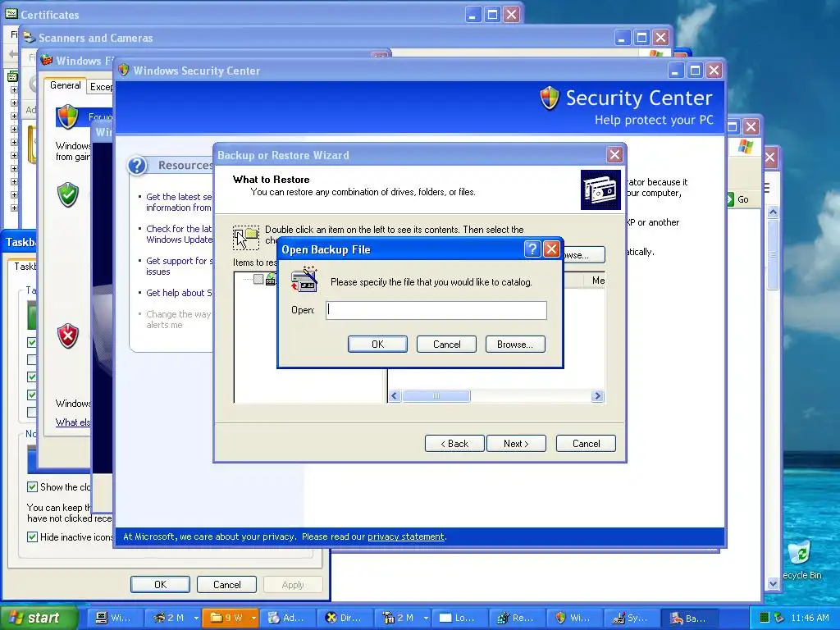Switch to the Lo... taskbar button
This screenshot has width=840, height=630.
(459, 618)
